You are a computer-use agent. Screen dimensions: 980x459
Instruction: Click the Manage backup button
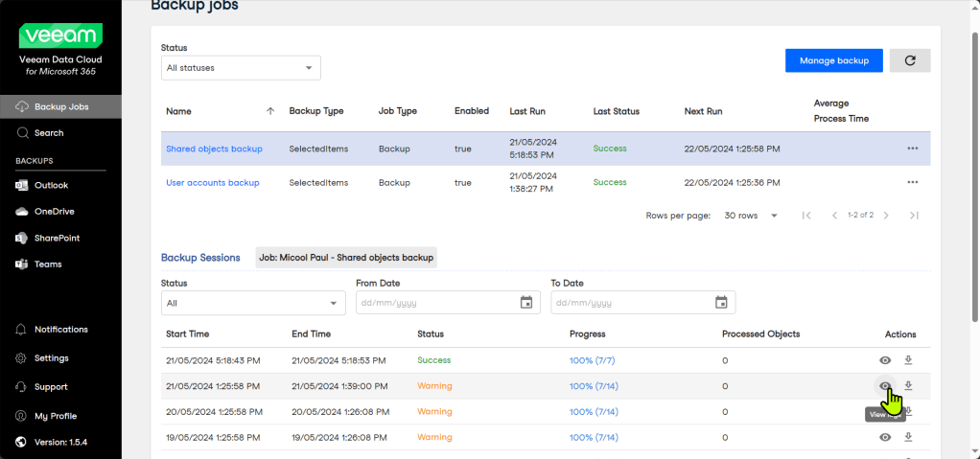[833, 60]
